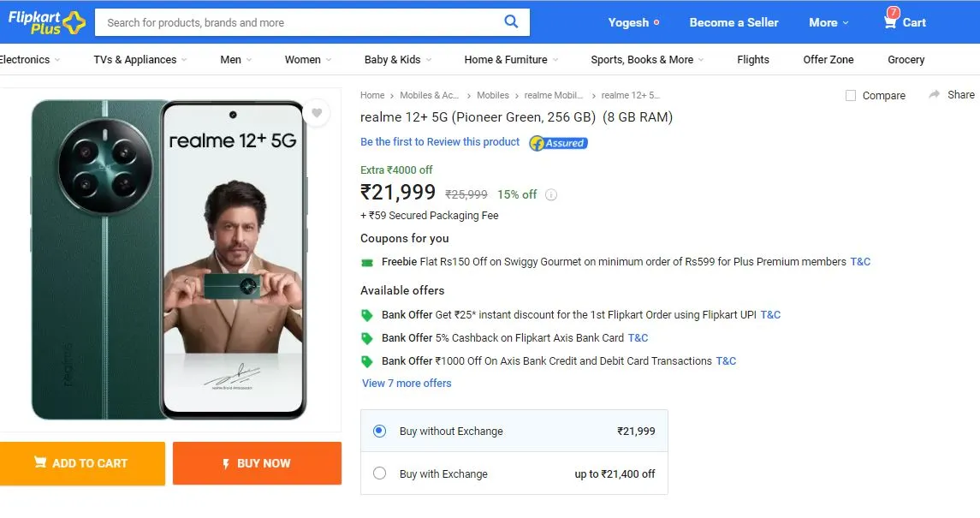Click the price info icon next to 15% off

[x=550, y=194]
